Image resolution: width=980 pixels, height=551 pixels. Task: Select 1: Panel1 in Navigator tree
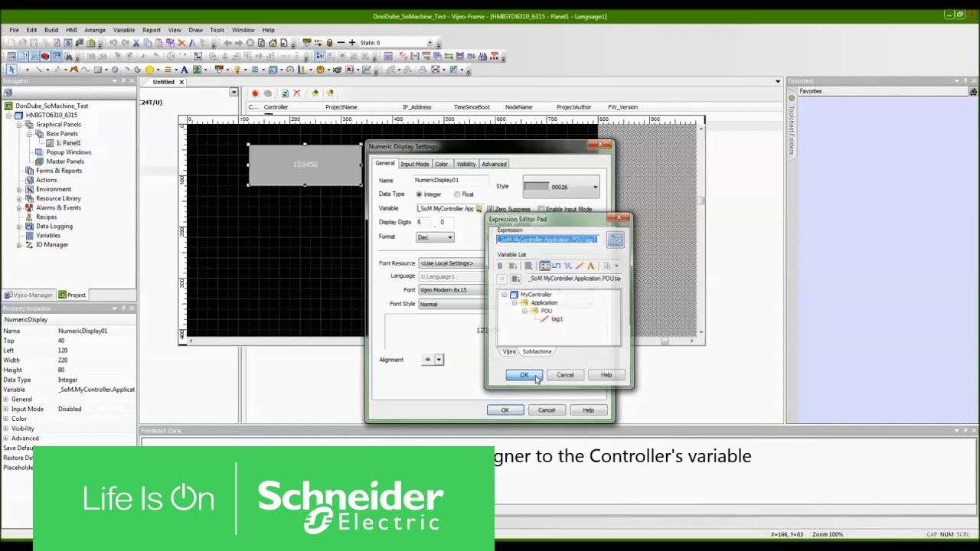coord(68,143)
